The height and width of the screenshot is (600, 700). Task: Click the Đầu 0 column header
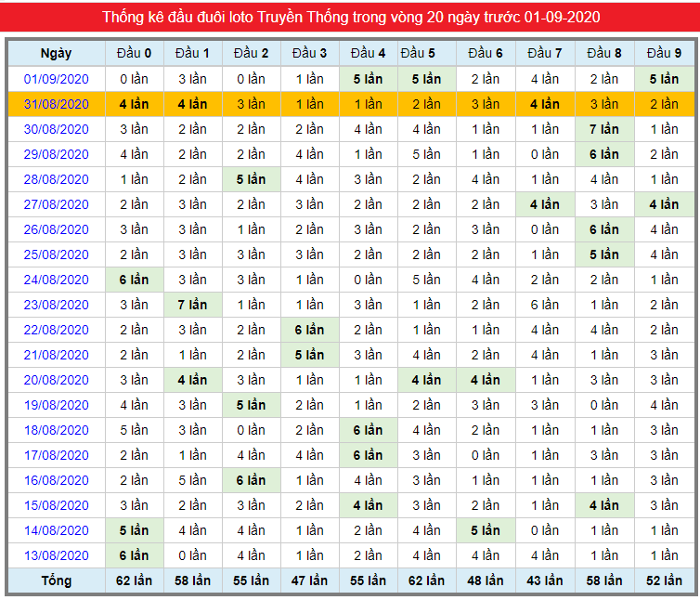click(x=135, y=53)
